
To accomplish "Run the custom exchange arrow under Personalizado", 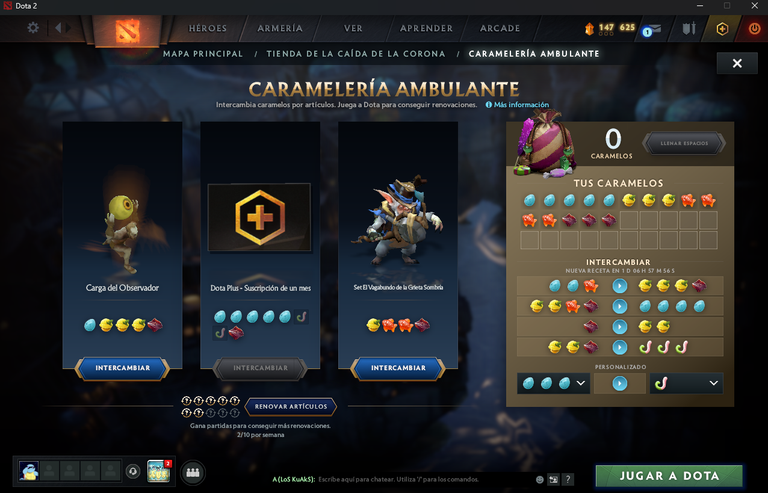I will pos(620,383).
